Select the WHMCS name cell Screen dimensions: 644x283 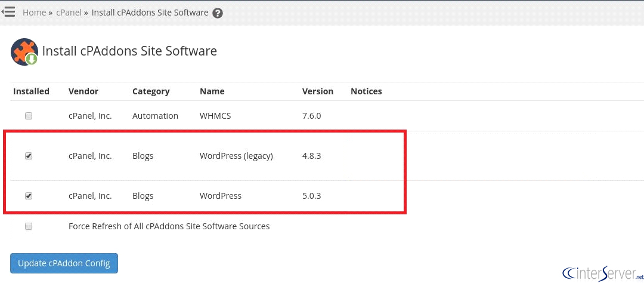(x=215, y=116)
